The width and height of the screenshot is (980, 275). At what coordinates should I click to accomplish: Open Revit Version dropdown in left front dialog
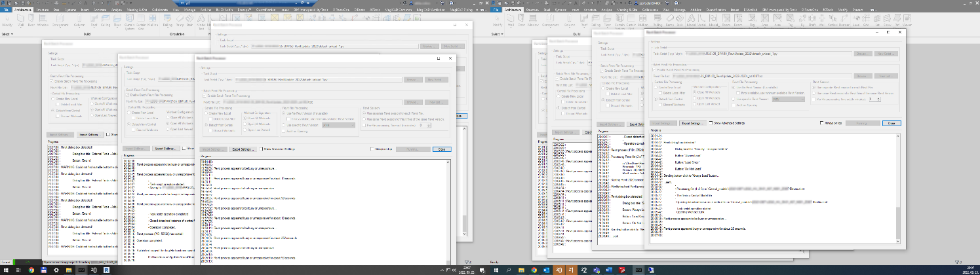pyautogui.click(x=339, y=124)
